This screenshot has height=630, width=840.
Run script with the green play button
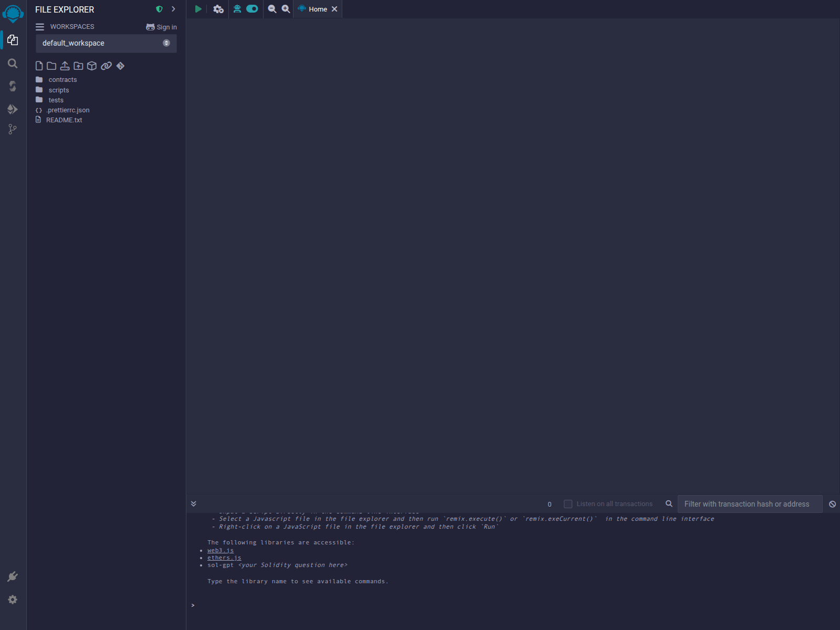(198, 9)
